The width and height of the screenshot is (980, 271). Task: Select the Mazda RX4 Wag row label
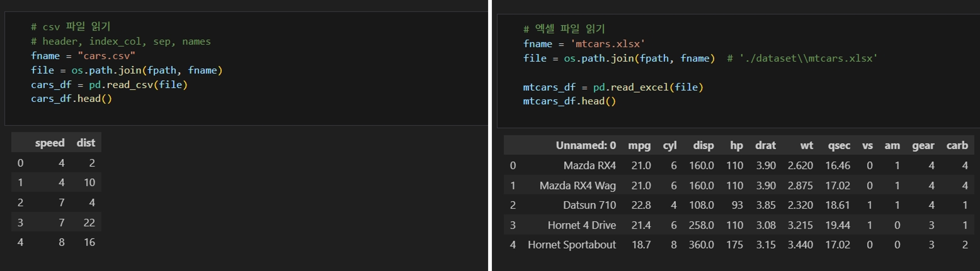pyautogui.click(x=577, y=185)
